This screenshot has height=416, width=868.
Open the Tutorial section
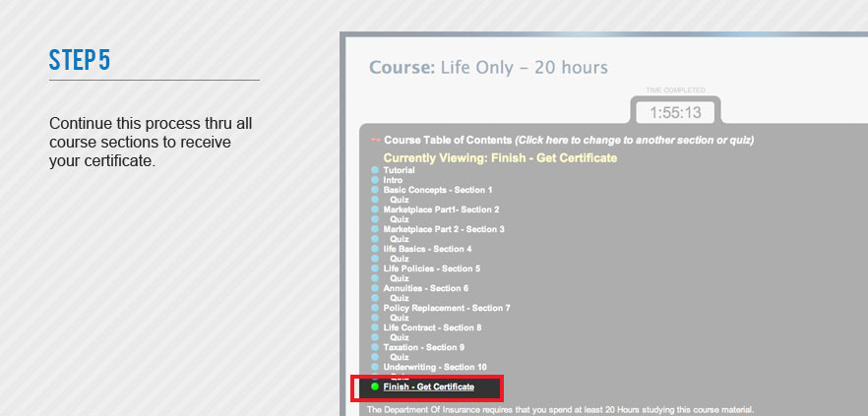pyautogui.click(x=399, y=170)
